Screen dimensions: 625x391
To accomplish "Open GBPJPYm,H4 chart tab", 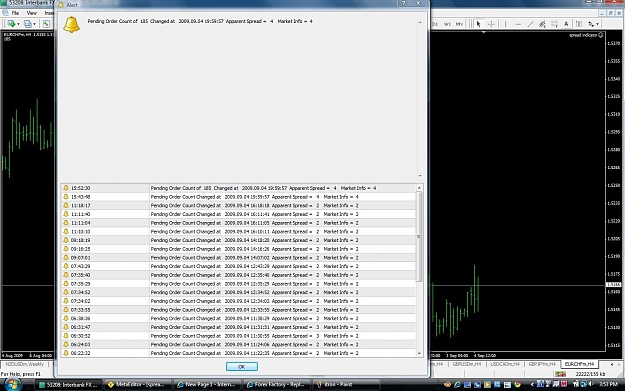I will 542,364.
